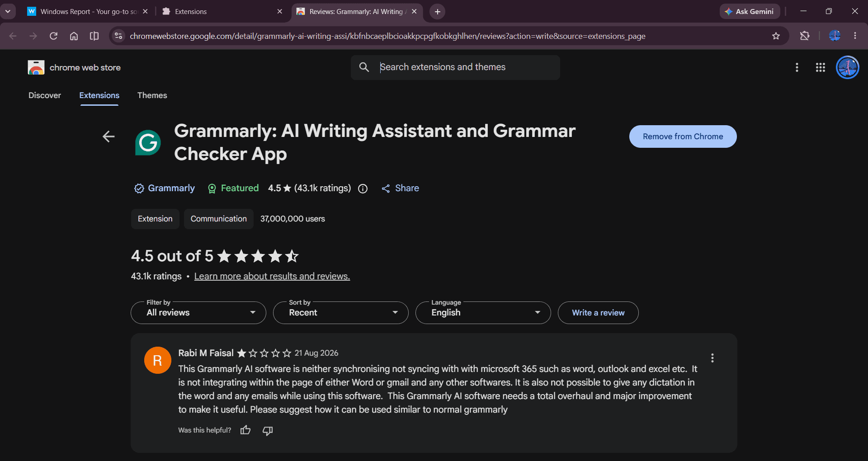
Task: Click the 43.1k ratings count below score
Action: point(156,276)
